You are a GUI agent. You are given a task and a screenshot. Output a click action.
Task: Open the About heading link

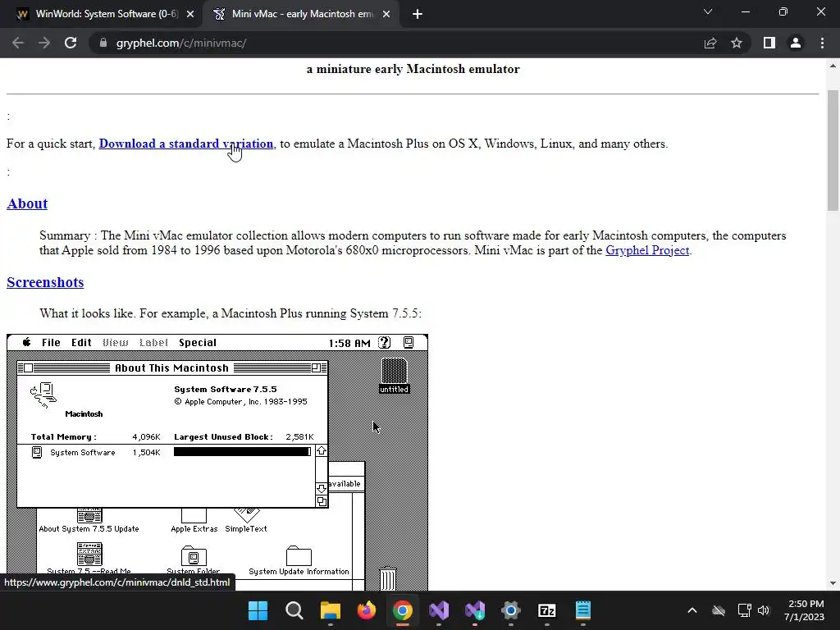[27, 203]
